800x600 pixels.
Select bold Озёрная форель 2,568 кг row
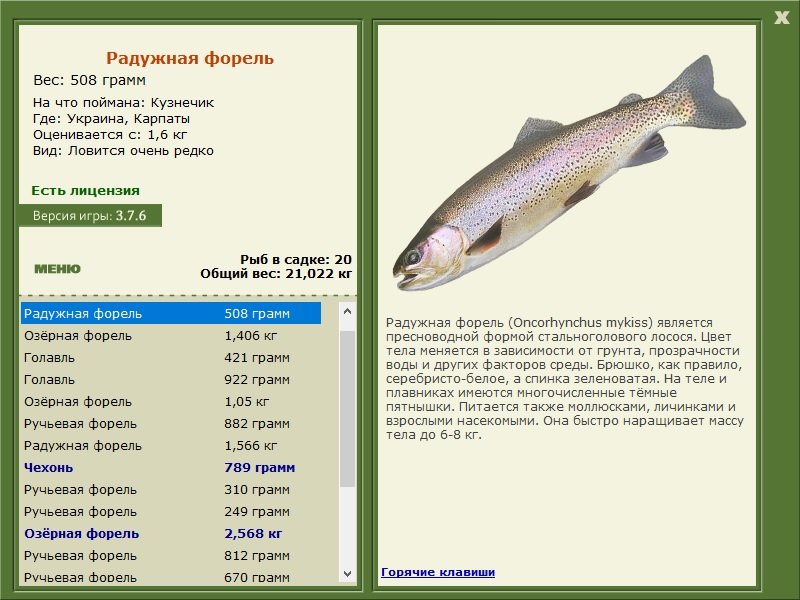click(x=171, y=533)
